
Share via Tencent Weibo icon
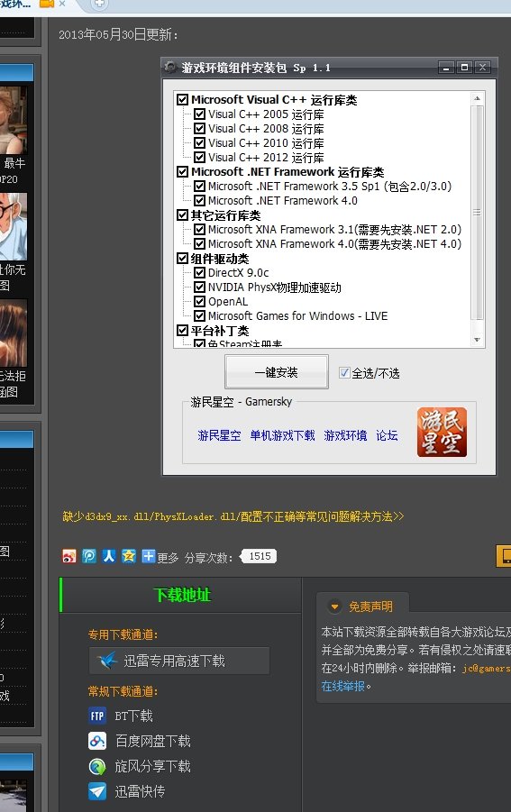89,556
